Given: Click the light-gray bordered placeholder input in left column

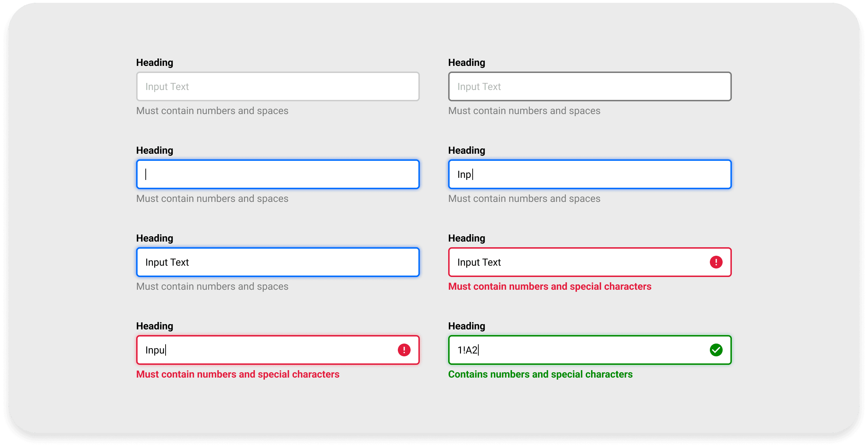Looking at the screenshot, I should pyautogui.click(x=278, y=86).
